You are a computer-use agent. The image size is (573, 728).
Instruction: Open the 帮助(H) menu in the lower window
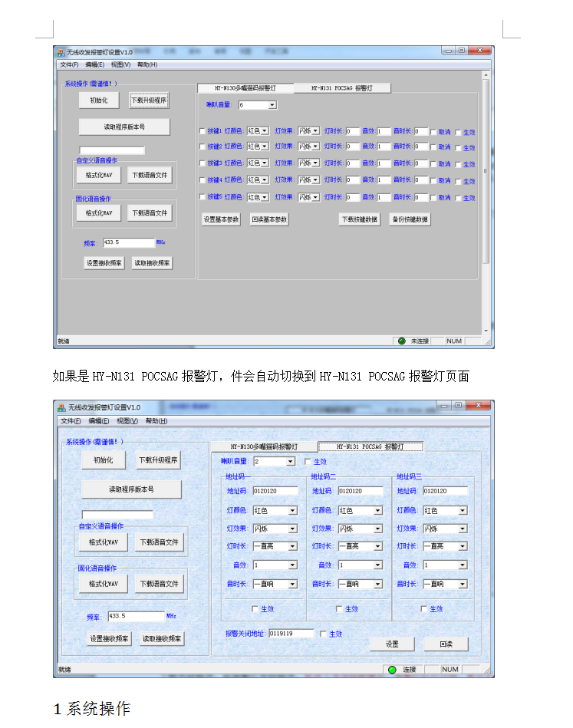(x=156, y=421)
